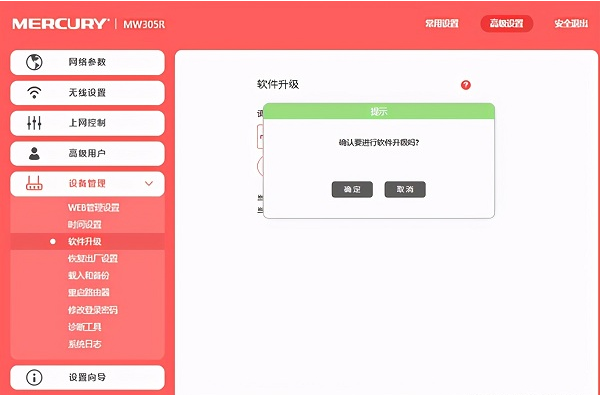Open 系统日志 submenu item

(85, 344)
